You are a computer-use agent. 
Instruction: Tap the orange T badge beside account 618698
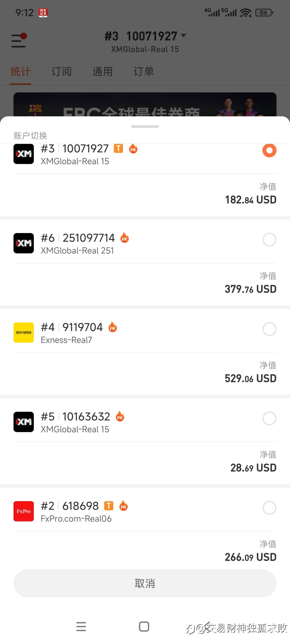pyautogui.click(x=109, y=505)
